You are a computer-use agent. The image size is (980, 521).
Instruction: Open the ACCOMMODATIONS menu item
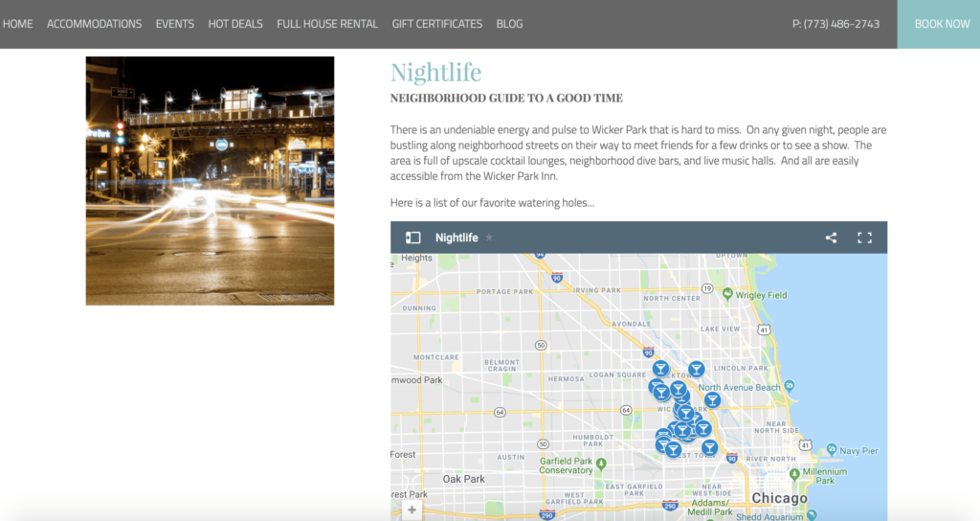coord(95,24)
